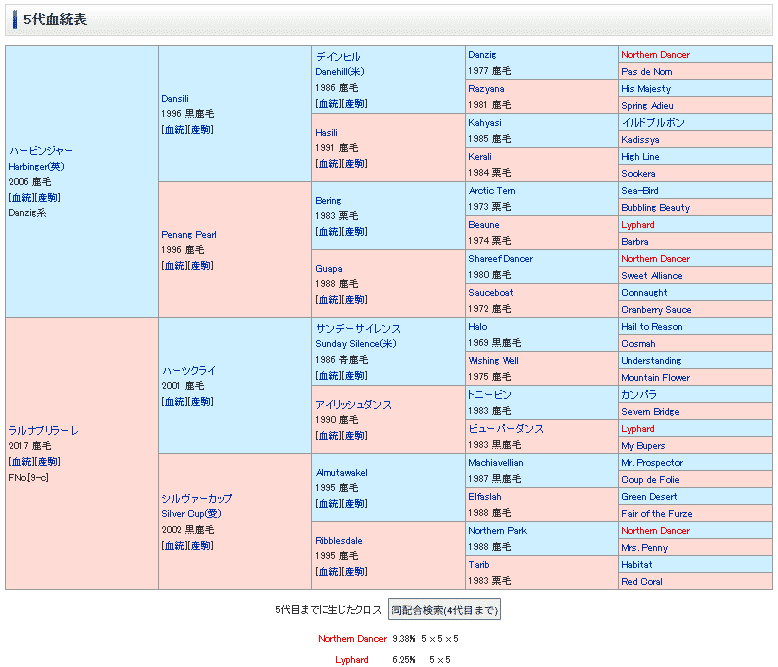Open the Mr. Prospector link
This screenshot has height=667, width=778.
click(652, 463)
